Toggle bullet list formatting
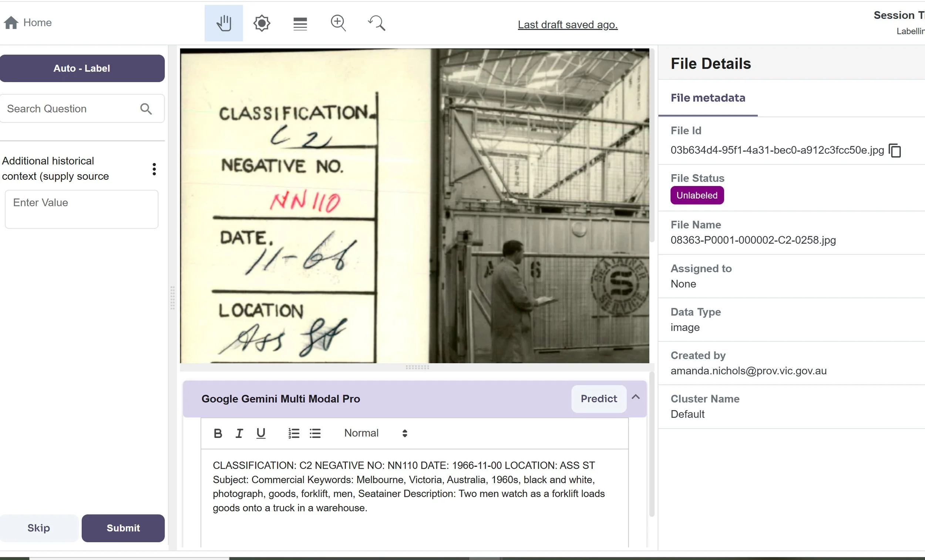This screenshot has width=925, height=560. pos(315,433)
